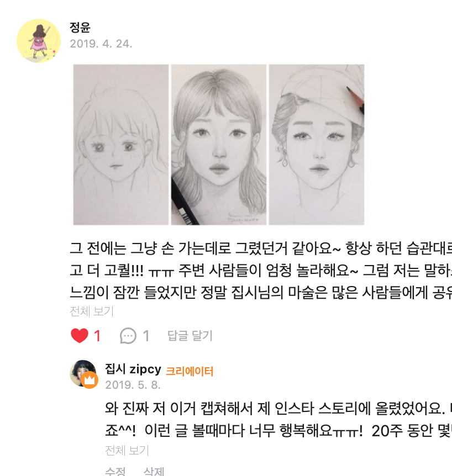Click the reply count beside bubble

(146, 336)
